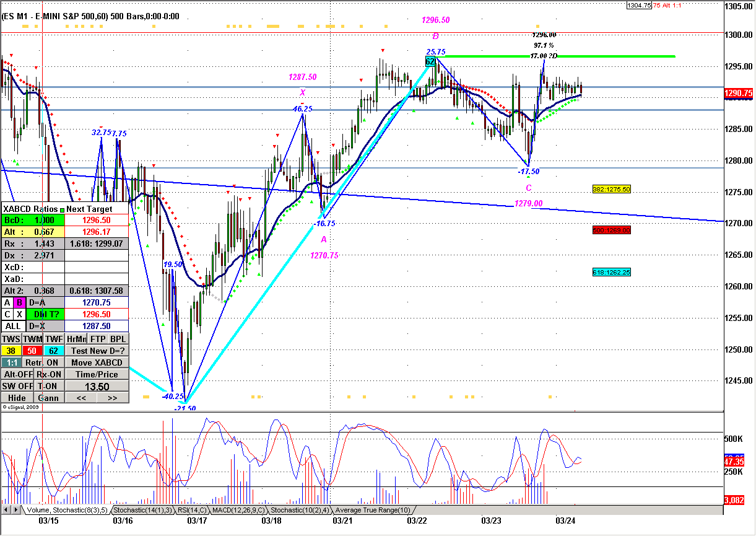Click the BcD 1.000 ratio cell

point(33,220)
